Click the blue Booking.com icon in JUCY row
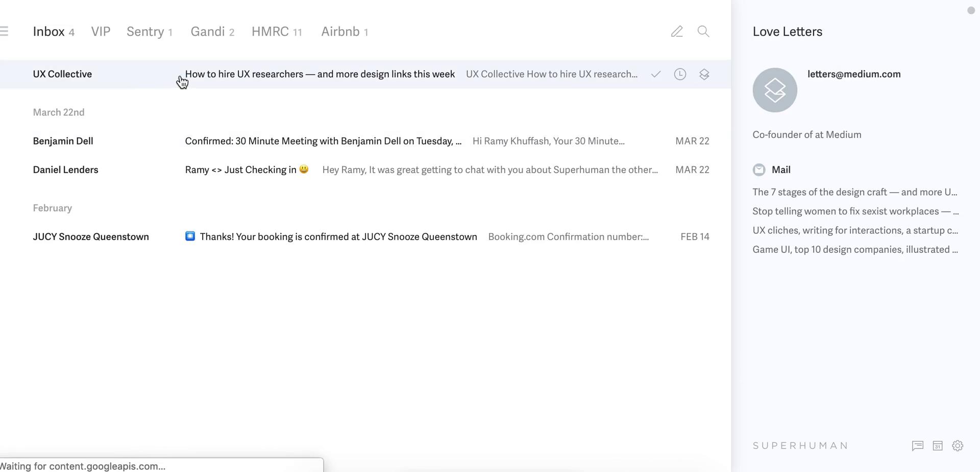 tap(190, 236)
